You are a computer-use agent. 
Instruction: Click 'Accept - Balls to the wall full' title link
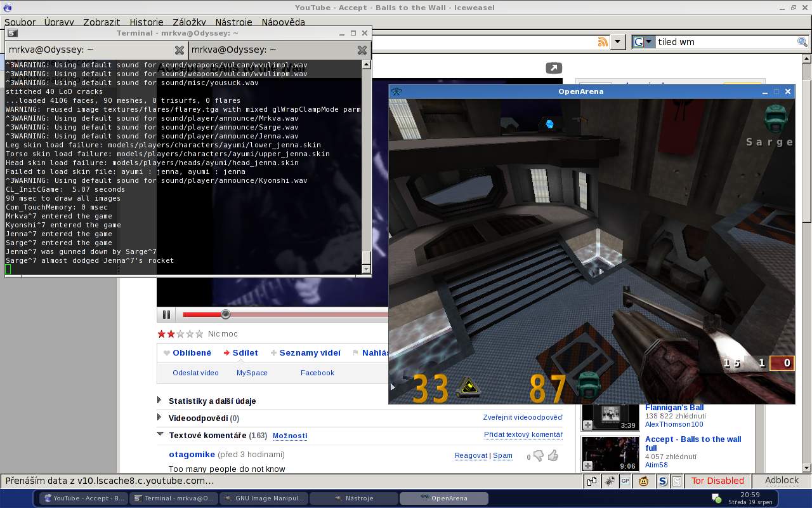click(693, 444)
